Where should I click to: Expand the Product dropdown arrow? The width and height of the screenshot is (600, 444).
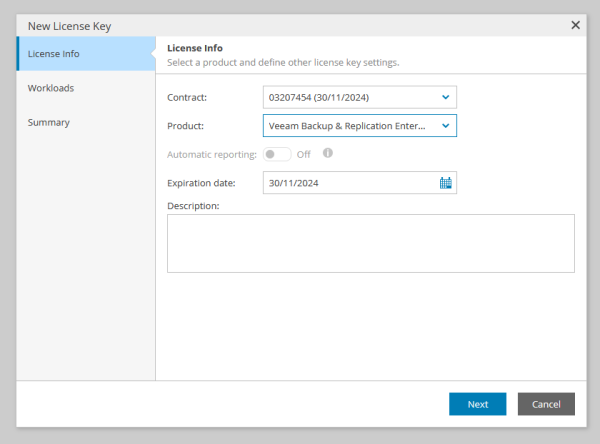(445, 126)
